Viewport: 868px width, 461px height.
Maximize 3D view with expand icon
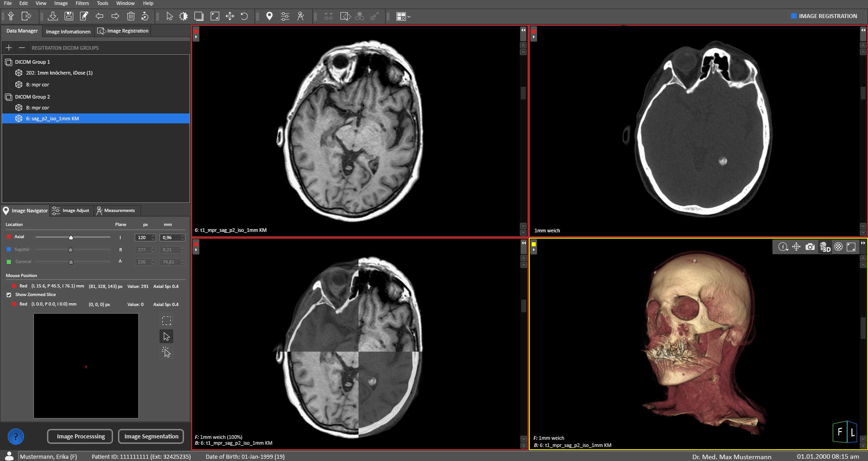point(851,247)
